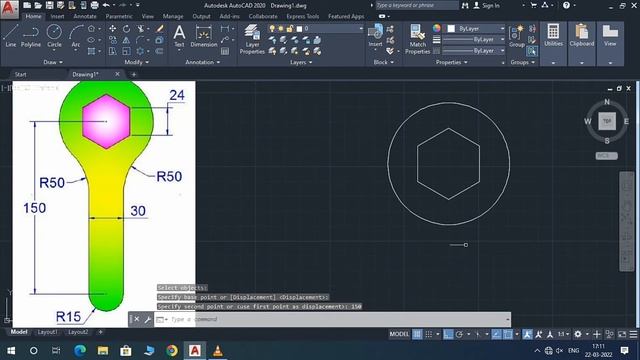This screenshot has height=360, width=640.
Task: Click Sign In button
Action: (x=486, y=5)
